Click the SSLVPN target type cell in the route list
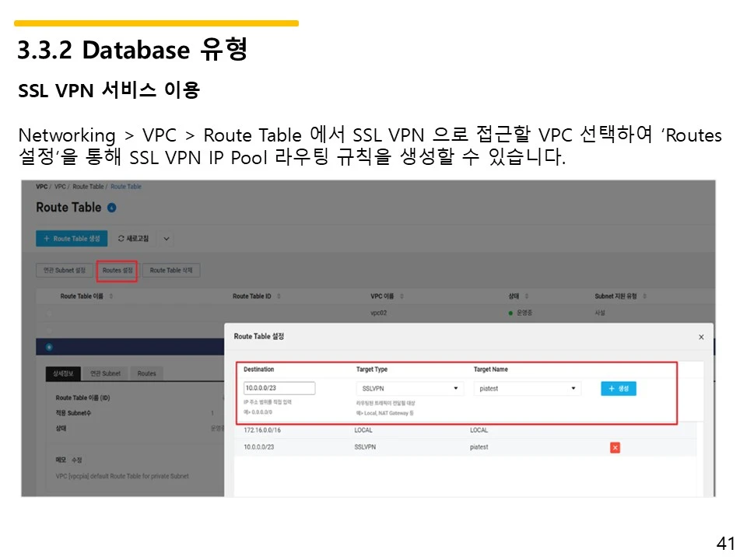Screen dimensions: 747x560 365,447
